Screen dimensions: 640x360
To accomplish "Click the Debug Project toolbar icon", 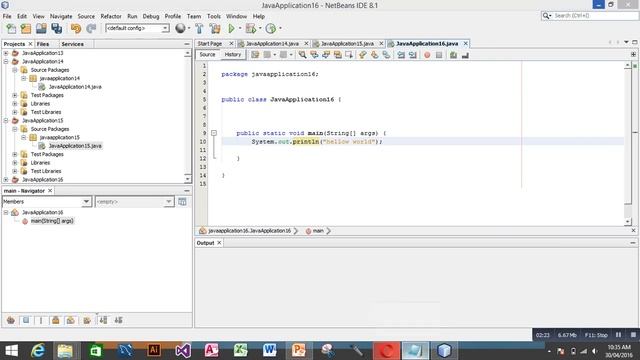I will pos(251,28).
